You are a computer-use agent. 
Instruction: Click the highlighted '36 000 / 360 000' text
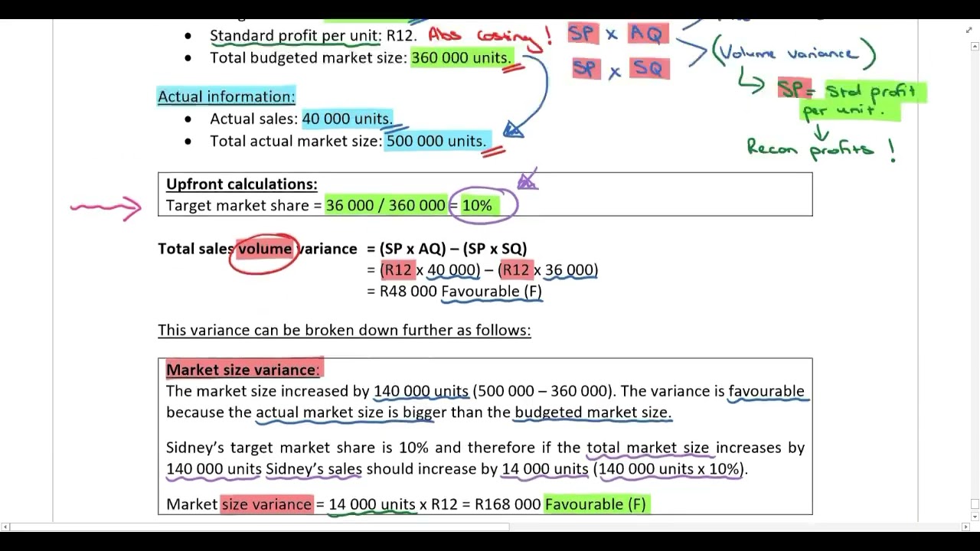pyautogui.click(x=385, y=206)
